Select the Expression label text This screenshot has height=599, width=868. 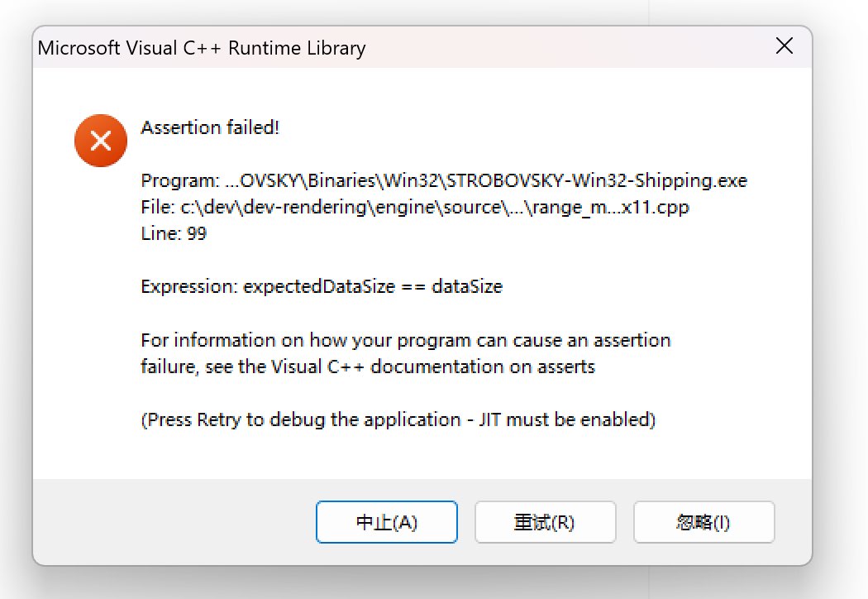point(188,286)
